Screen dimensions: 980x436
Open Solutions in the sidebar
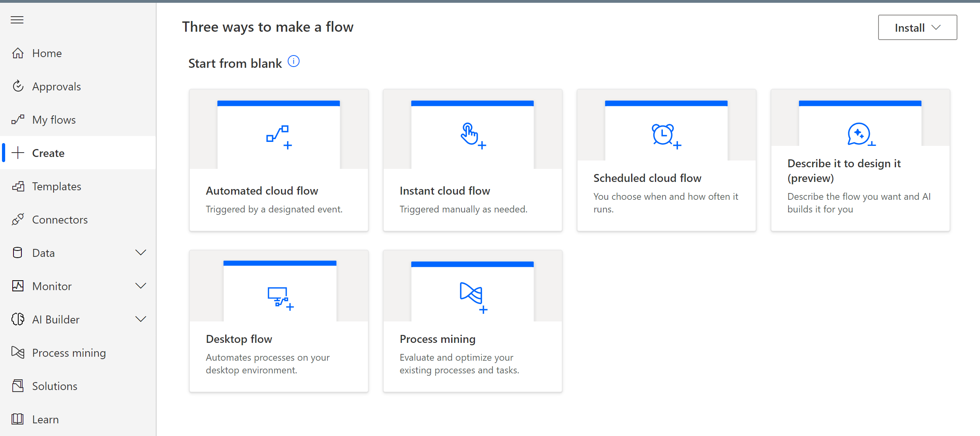coord(78,386)
